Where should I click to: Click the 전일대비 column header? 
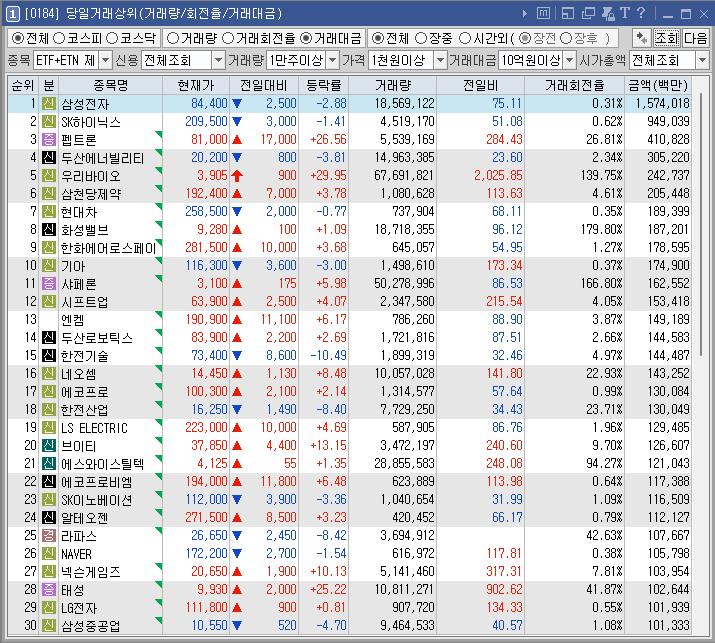click(264, 85)
